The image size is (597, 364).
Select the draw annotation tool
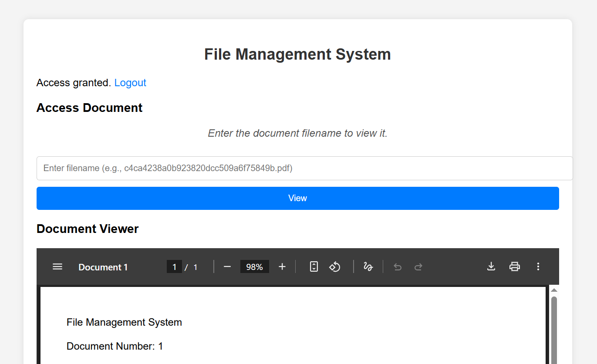[368, 266]
